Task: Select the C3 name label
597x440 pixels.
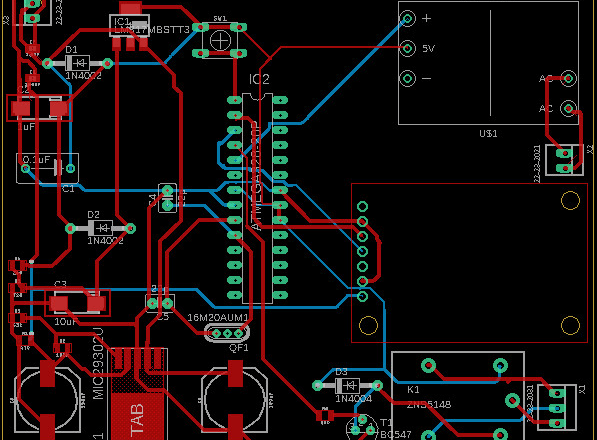Action: (60, 284)
